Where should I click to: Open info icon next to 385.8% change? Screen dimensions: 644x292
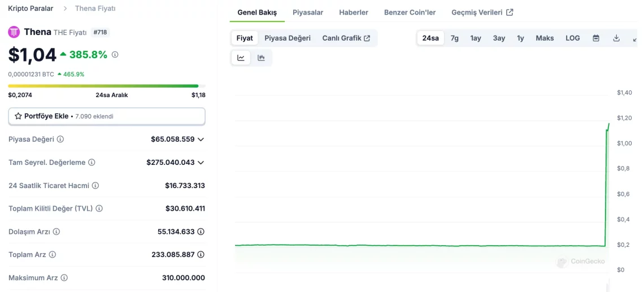pos(115,54)
